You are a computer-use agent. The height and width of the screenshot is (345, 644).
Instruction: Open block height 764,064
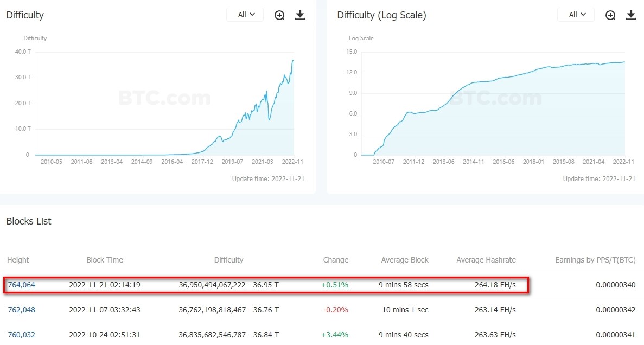21,285
